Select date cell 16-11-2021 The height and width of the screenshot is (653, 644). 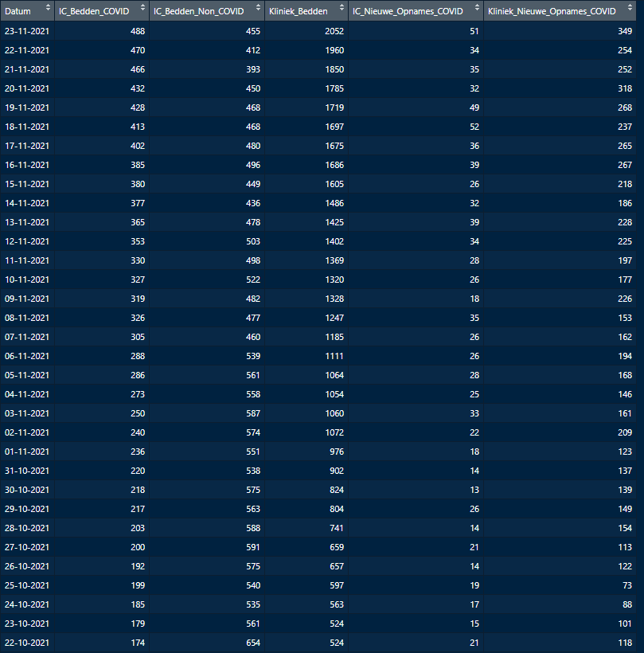click(26, 166)
